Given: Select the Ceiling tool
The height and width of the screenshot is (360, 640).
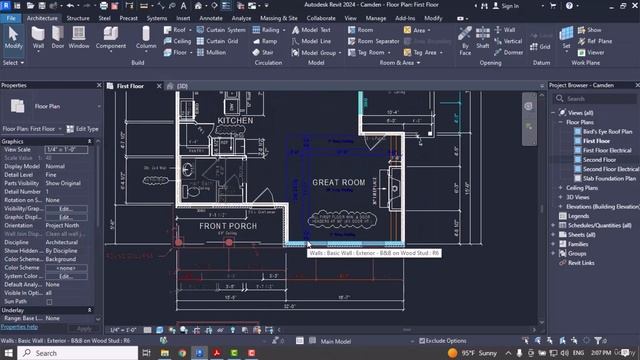Looking at the screenshot, I should coord(177,41).
